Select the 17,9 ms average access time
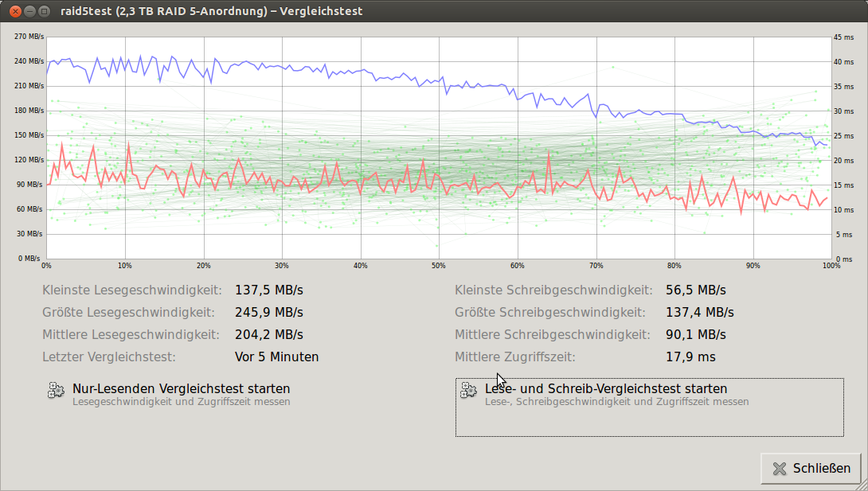Screen dimensions: 868x491 (x=690, y=357)
